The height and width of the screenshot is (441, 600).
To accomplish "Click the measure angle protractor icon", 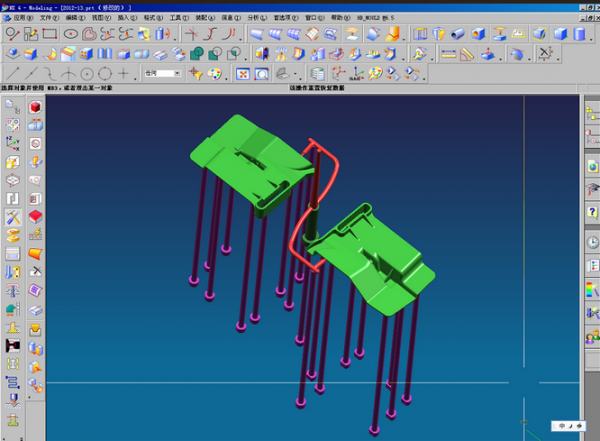I will click(467, 54).
